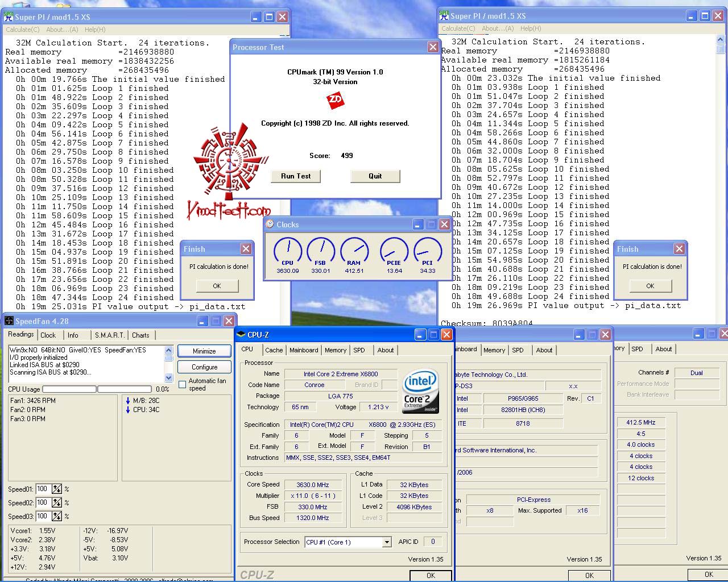
Task: Click the Speed01 spinner arrows
Action: tap(57, 489)
